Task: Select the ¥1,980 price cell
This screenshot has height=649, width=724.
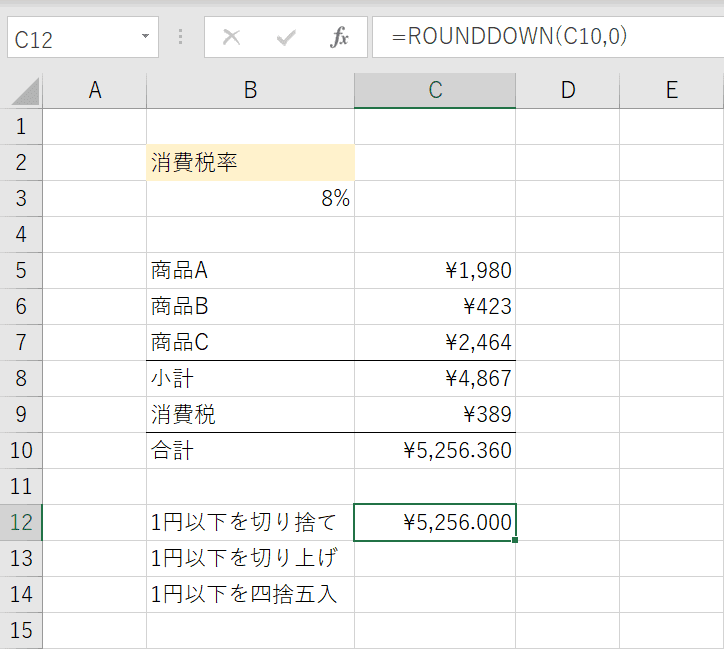Action: tap(435, 270)
